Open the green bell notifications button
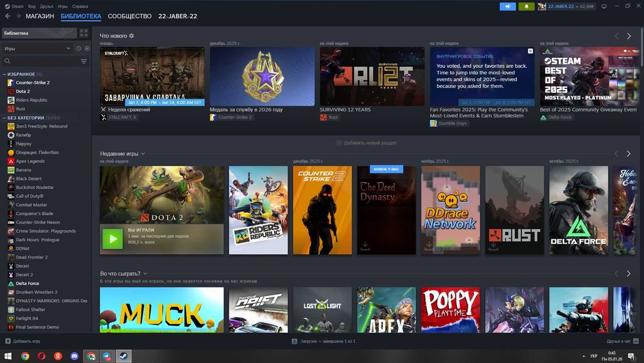 point(526,6)
